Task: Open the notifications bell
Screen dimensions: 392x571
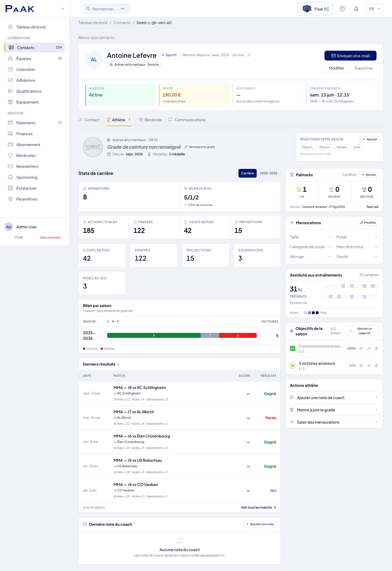Action: [356, 9]
